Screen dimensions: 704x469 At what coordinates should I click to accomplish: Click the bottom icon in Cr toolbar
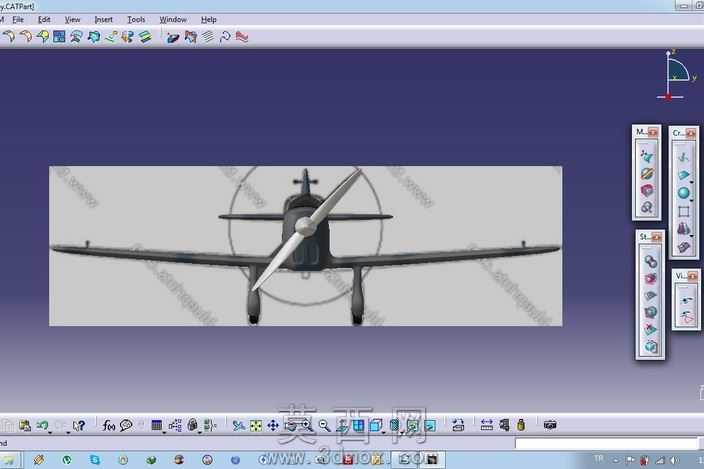coord(683,247)
